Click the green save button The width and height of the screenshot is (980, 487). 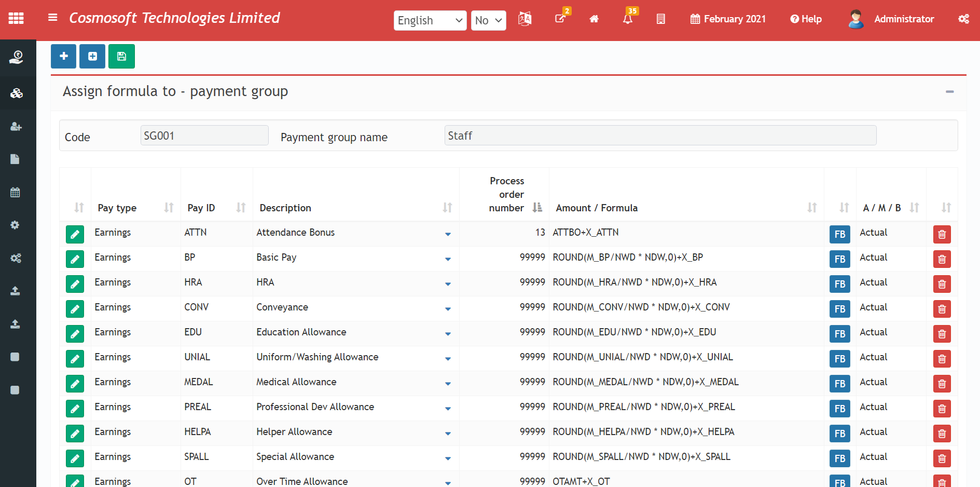pos(121,56)
